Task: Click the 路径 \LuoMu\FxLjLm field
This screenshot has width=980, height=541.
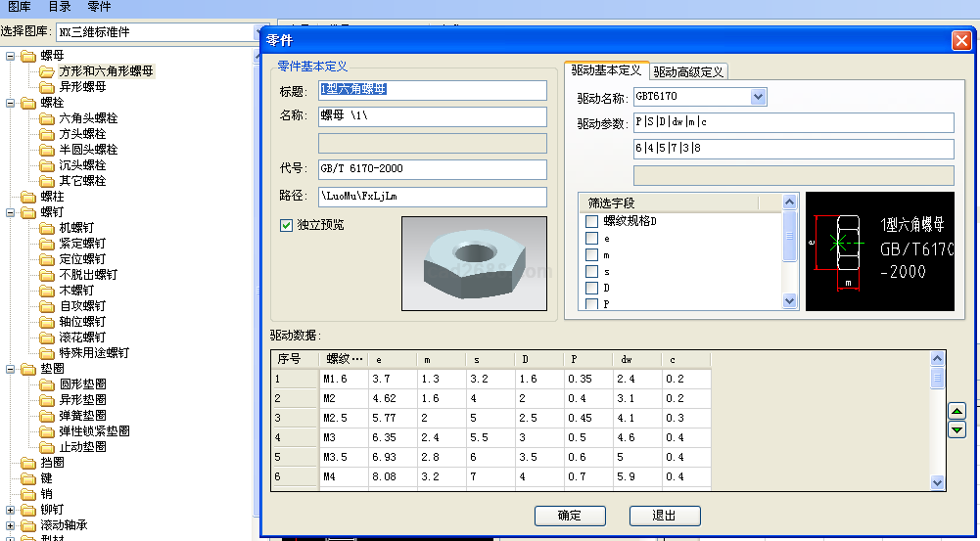Action: [433, 197]
